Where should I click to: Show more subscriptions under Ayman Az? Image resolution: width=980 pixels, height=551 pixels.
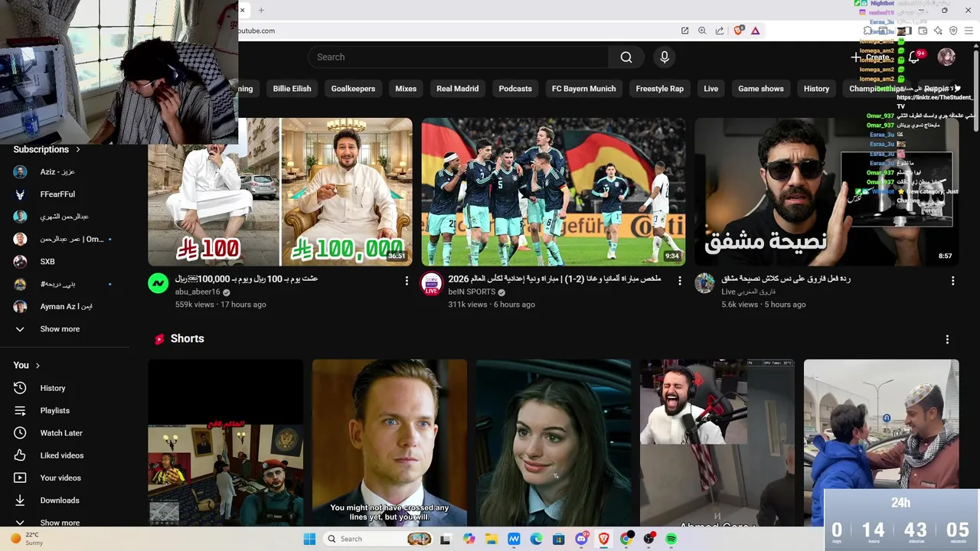(60, 329)
